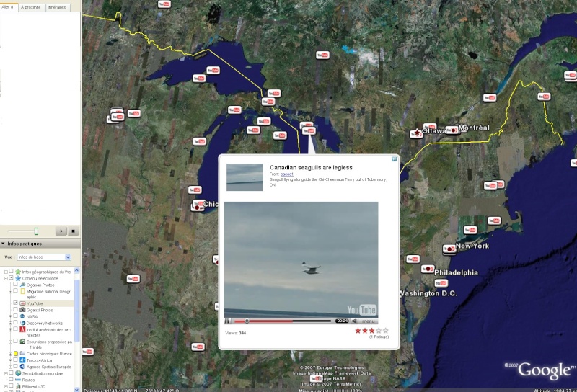The height and width of the screenshot is (392, 577).
Task: Click the blue star Contenu sélectionné icon
Action: (x=18, y=278)
